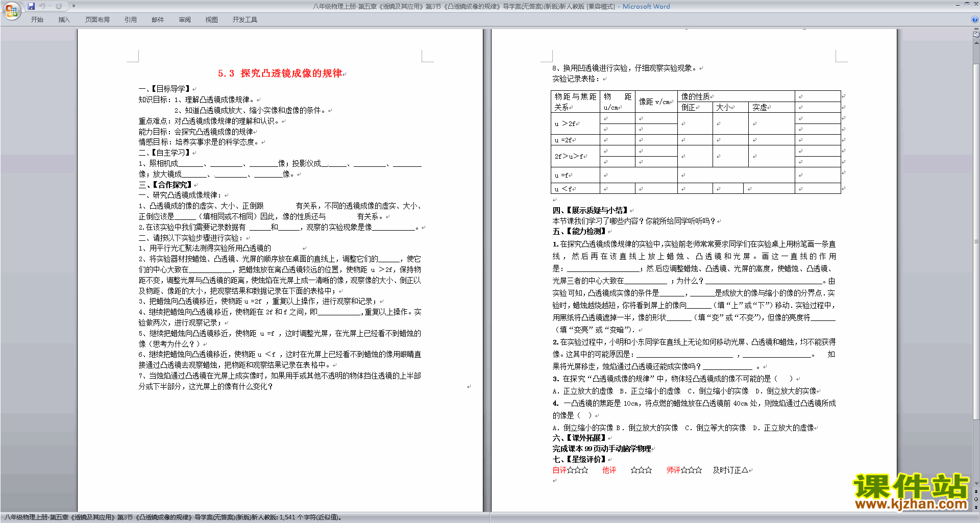Click the line 知识目标：1、理解凸透镜成像规律
This screenshot has height=523, width=980.
(x=198, y=99)
